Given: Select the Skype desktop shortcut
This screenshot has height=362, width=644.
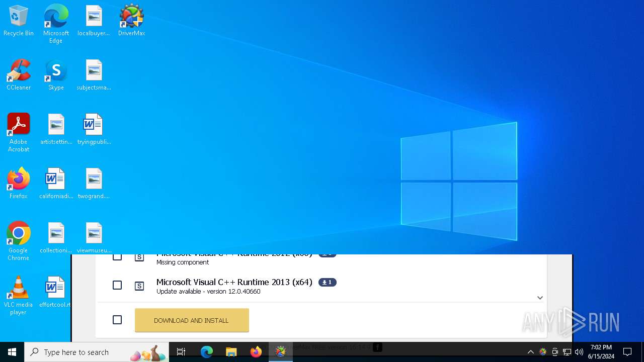Looking at the screenshot, I should [56, 75].
